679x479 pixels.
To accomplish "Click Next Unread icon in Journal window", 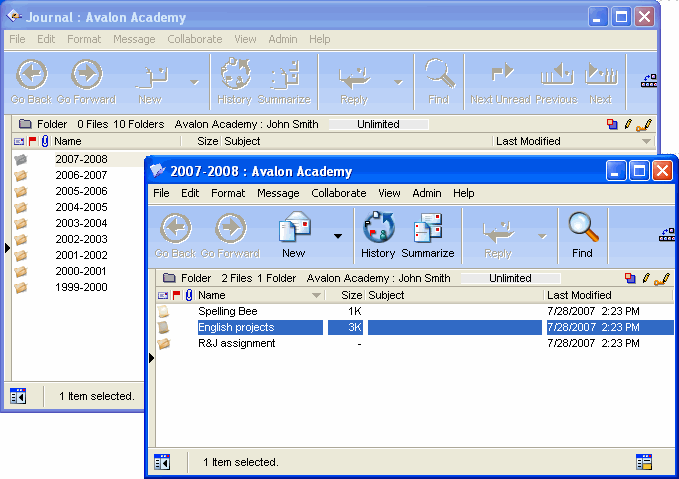I will pos(500,76).
